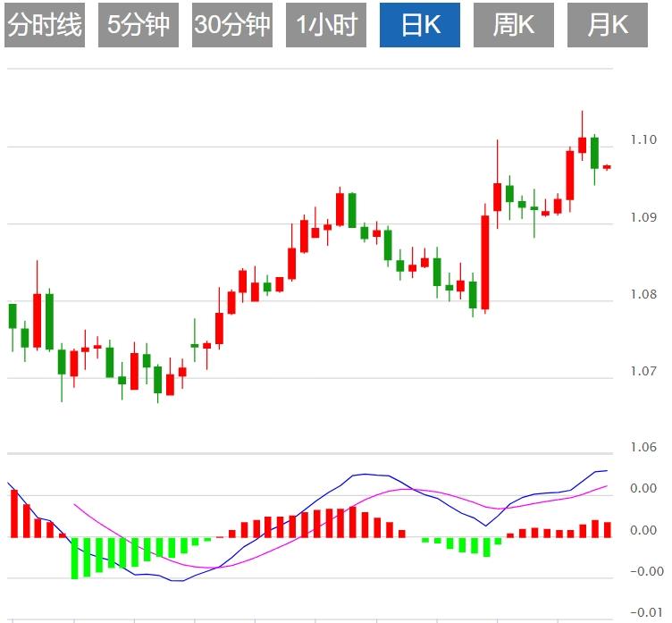The image size is (672, 623).
Task: Click the 1.06 price axis label
Action: tap(643, 448)
